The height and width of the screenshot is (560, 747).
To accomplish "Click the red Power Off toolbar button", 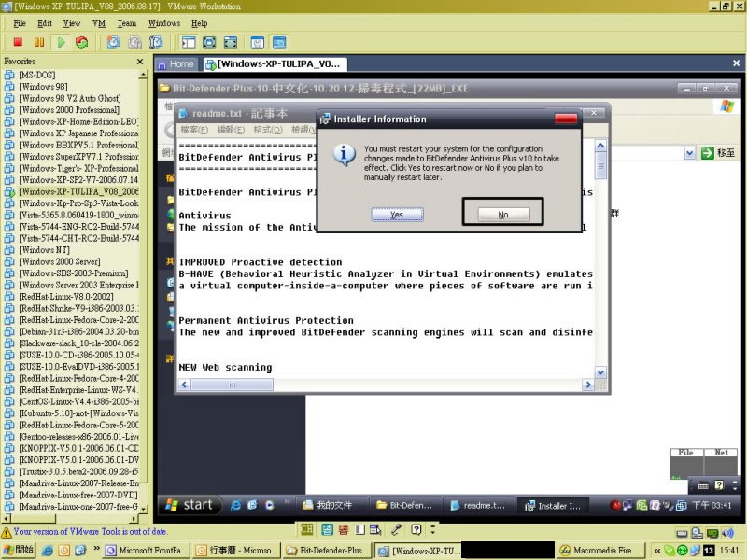I will click(18, 42).
